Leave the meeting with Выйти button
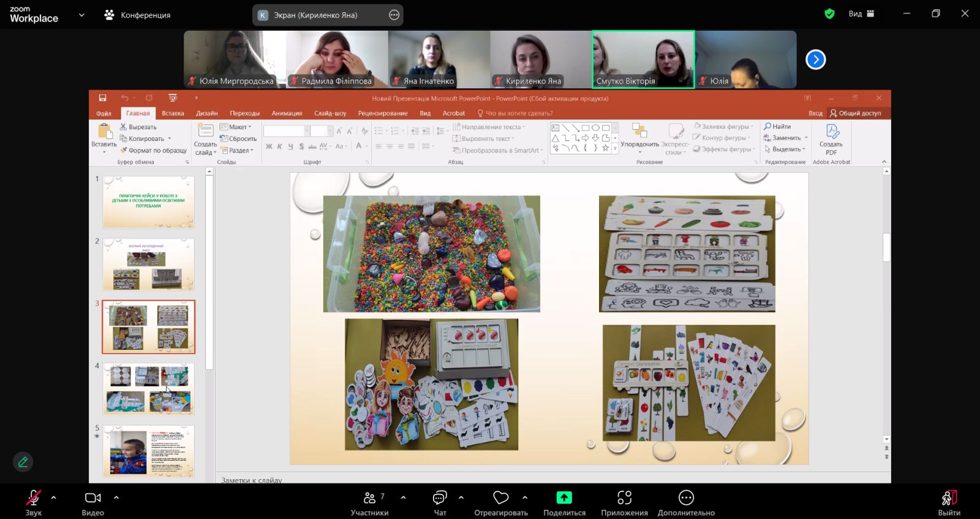 (949, 502)
